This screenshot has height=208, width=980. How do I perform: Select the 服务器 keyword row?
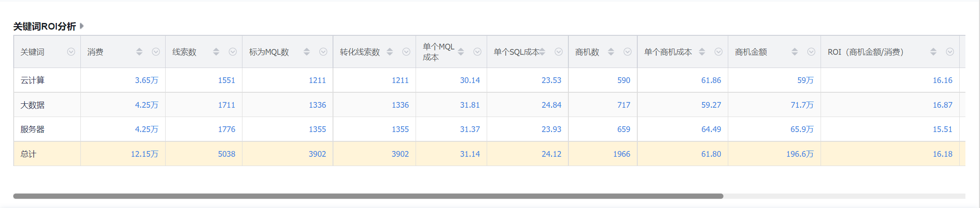[489, 129]
